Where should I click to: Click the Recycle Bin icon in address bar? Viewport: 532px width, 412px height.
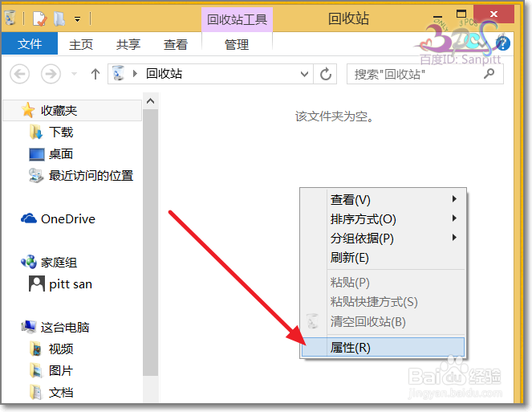119,73
